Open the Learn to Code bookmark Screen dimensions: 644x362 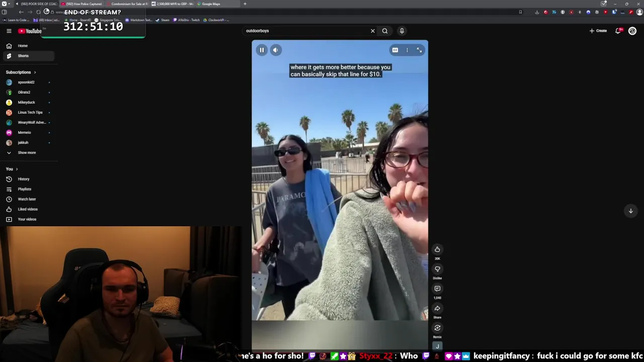click(x=16, y=20)
